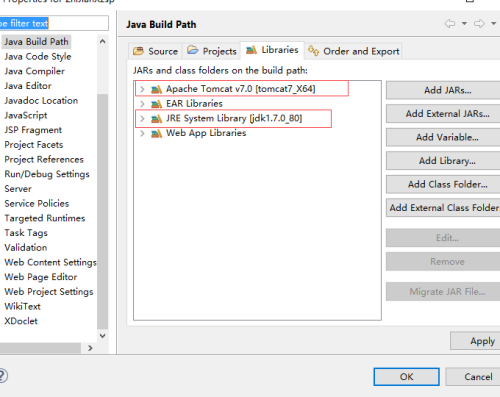The height and width of the screenshot is (397, 500).
Task: Click sidebar scroll down arrow
Action: tap(103, 336)
